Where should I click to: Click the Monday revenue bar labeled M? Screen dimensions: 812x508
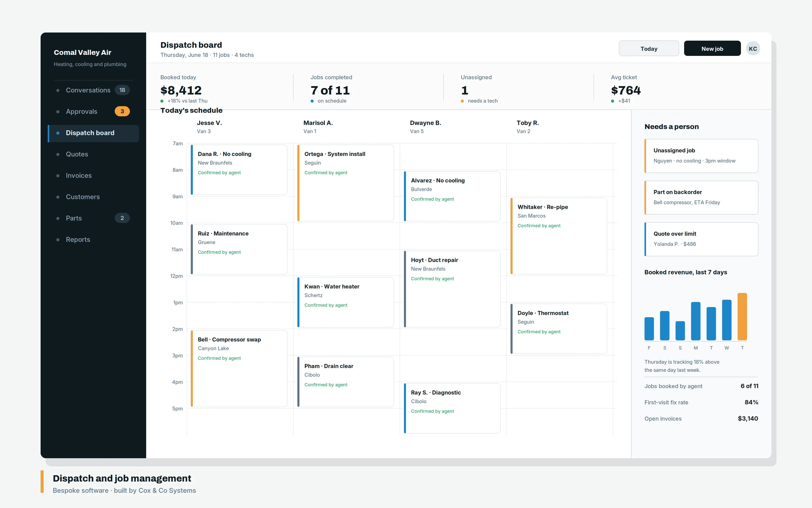[696, 321]
